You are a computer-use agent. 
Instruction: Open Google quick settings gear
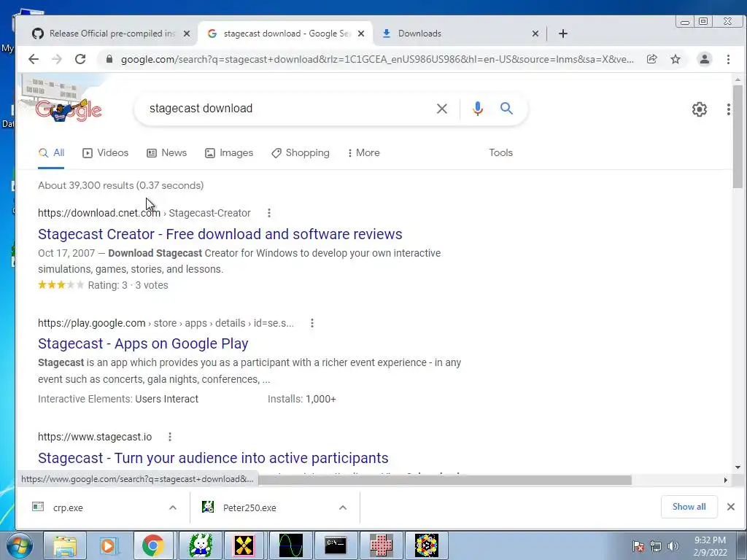point(699,109)
